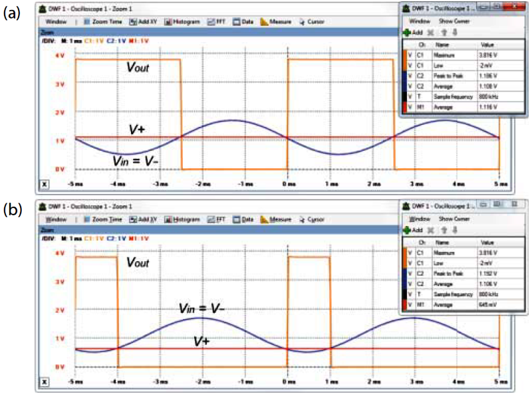532x396 pixels.
Task: Click X button at bottom-left of lower plot
Action: (x=45, y=381)
